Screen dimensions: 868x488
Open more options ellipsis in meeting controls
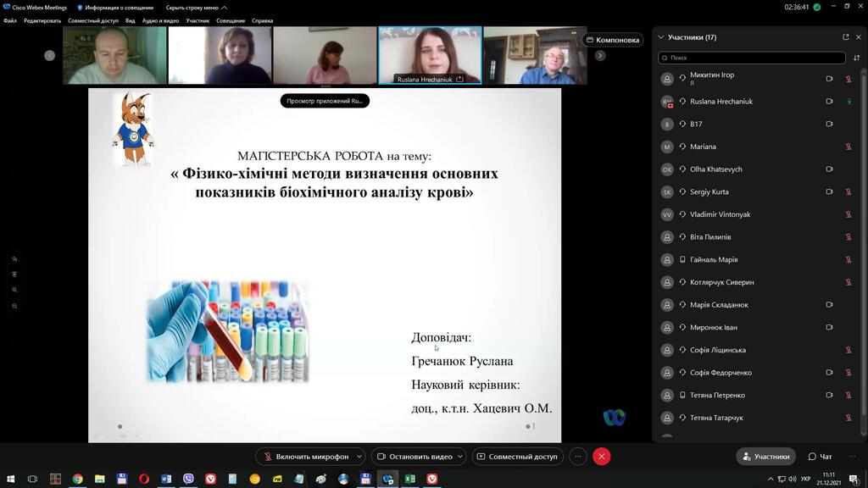click(578, 457)
